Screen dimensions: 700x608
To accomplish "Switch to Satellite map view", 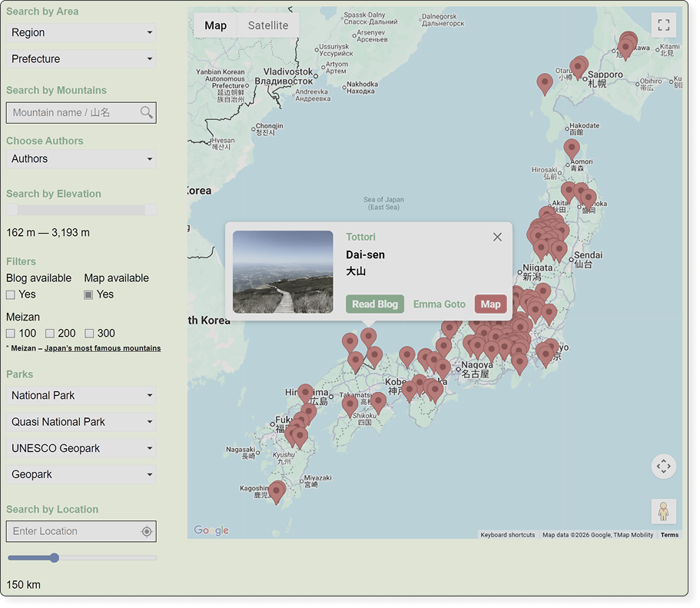I will coord(268,25).
